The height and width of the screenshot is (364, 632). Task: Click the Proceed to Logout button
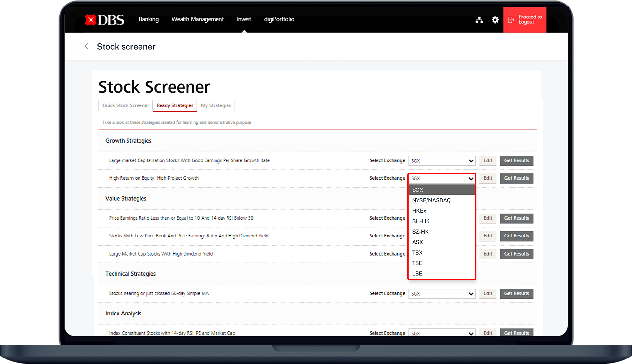[525, 20]
